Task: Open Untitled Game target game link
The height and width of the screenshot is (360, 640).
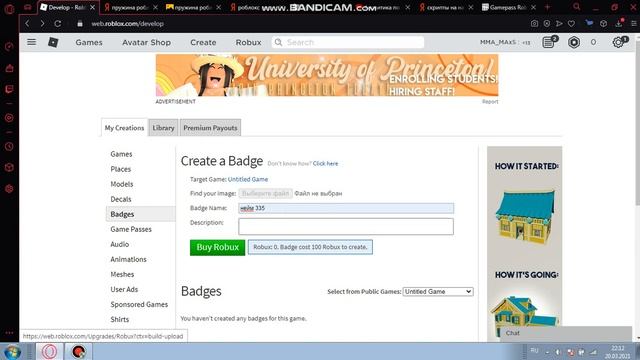Action: (248, 179)
